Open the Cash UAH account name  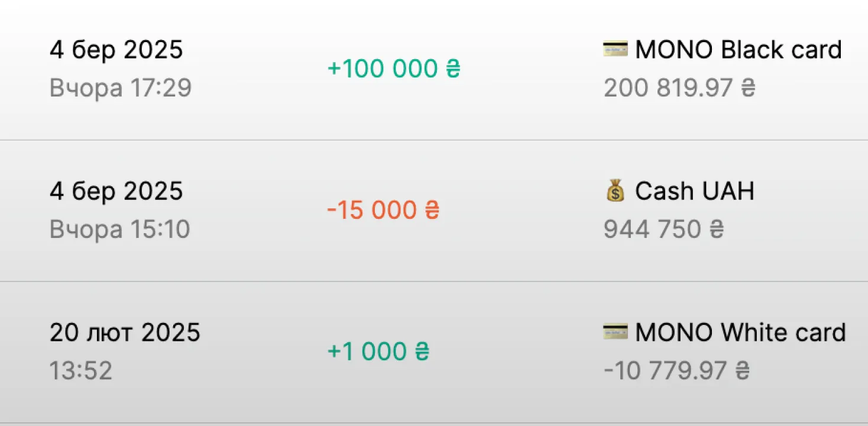pos(695,191)
